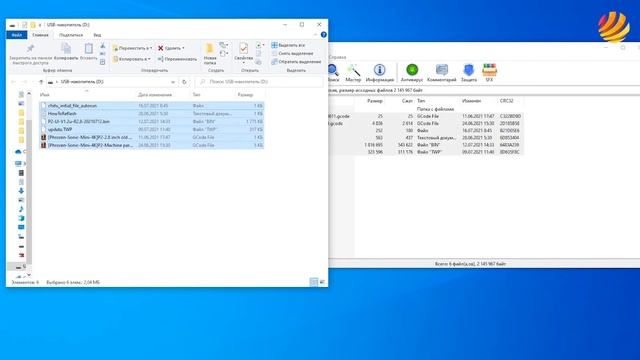Sort by Дата изменения column
This screenshot has height=360, width=640.
pos(155,95)
